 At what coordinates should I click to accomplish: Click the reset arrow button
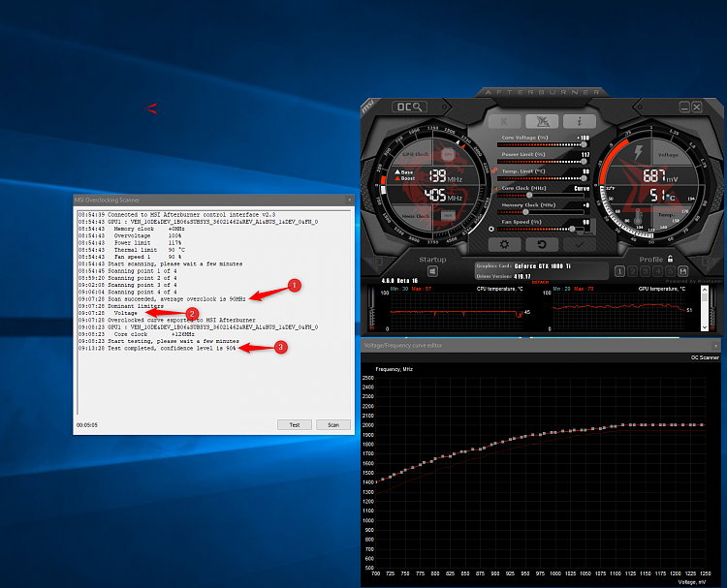click(x=542, y=244)
